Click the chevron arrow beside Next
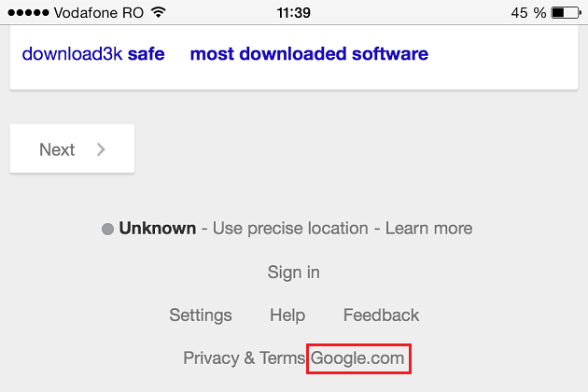Image resolution: width=588 pixels, height=392 pixels. pos(101,149)
